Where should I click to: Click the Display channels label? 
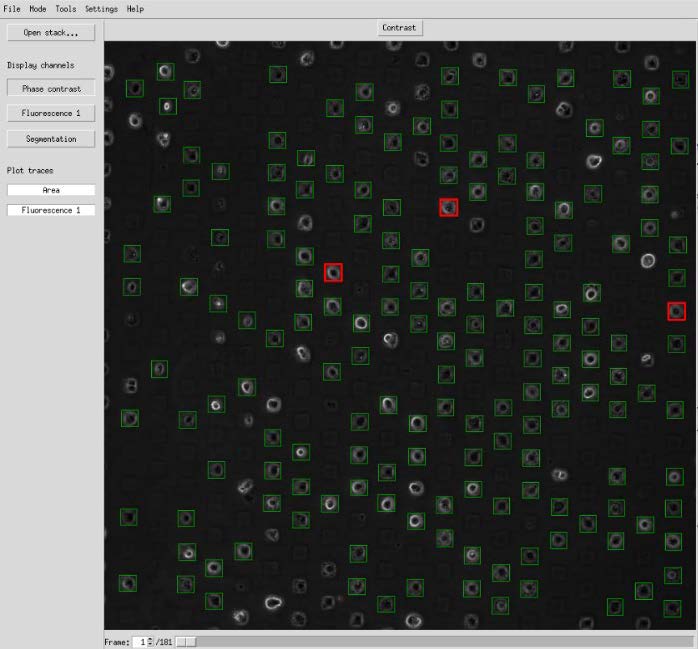point(41,65)
